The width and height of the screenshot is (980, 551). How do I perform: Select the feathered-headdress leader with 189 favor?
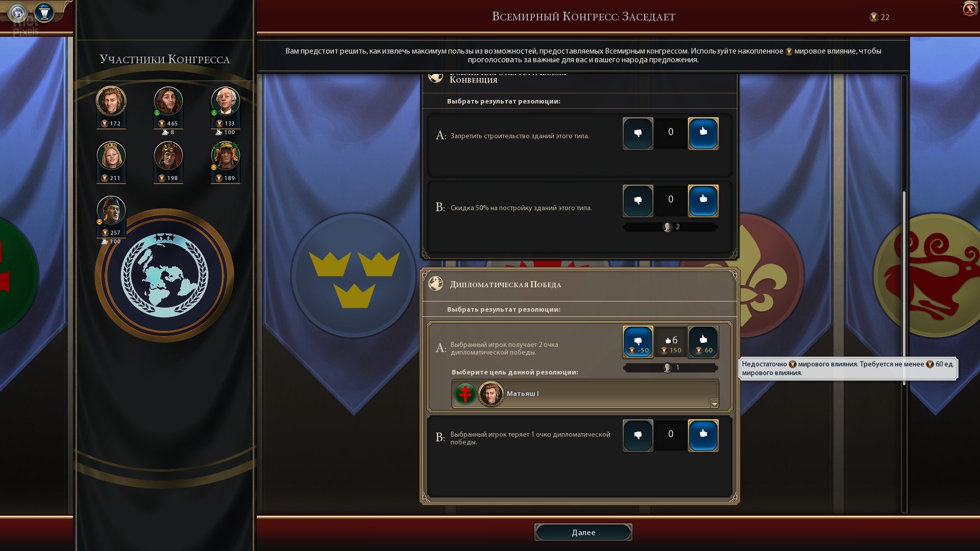point(225,156)
